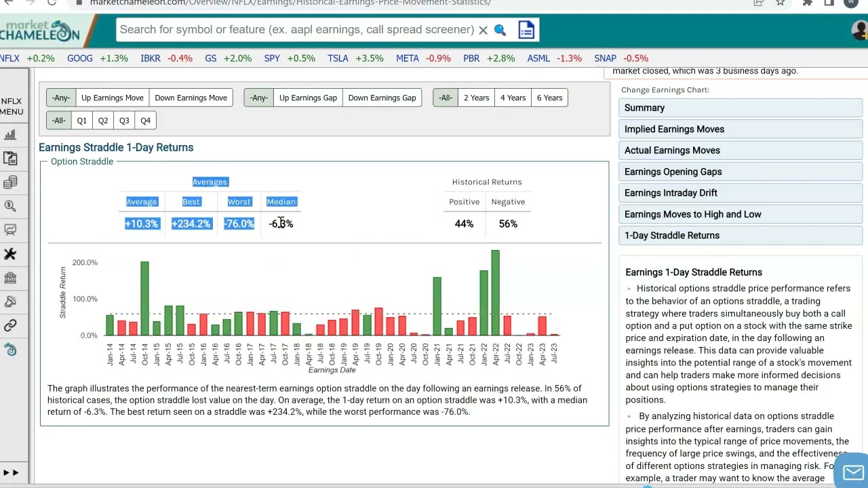Click the Jan-21 green straddle bar
Image resolution: width=868 pixels, height=488 pixels.
tap(437, 306)
